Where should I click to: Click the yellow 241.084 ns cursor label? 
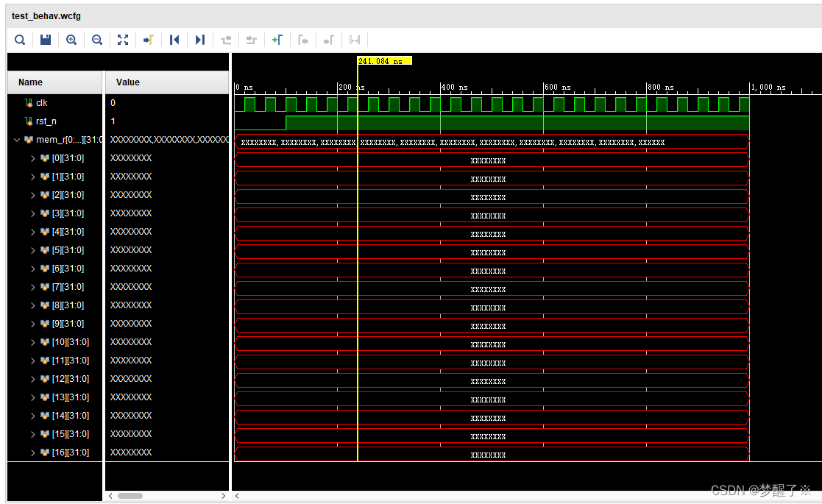point(383,60)
